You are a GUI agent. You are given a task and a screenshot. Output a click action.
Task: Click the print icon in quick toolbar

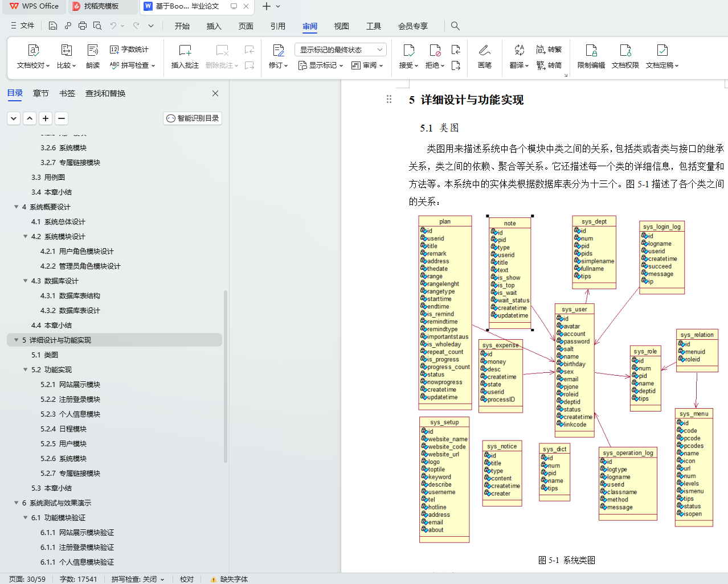83,26
